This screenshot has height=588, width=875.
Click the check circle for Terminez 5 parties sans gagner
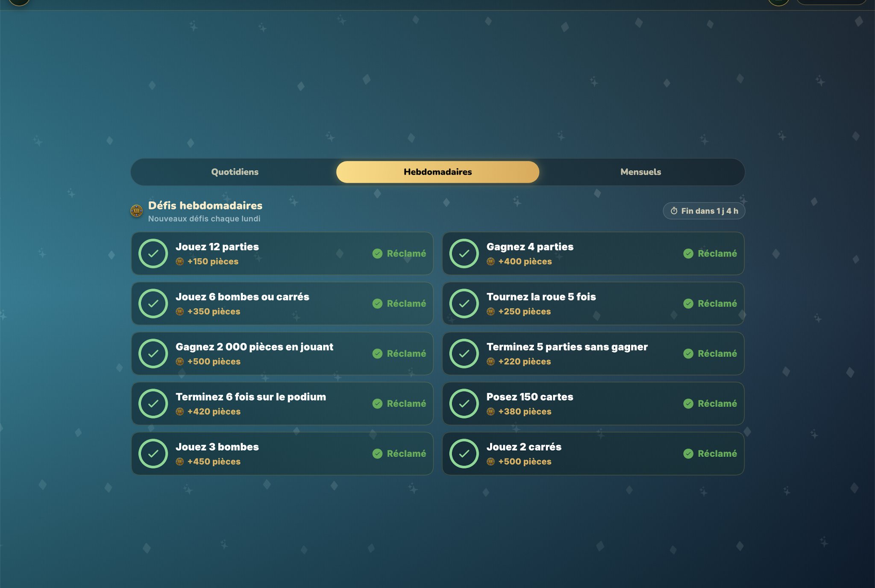tap(464, 353)
